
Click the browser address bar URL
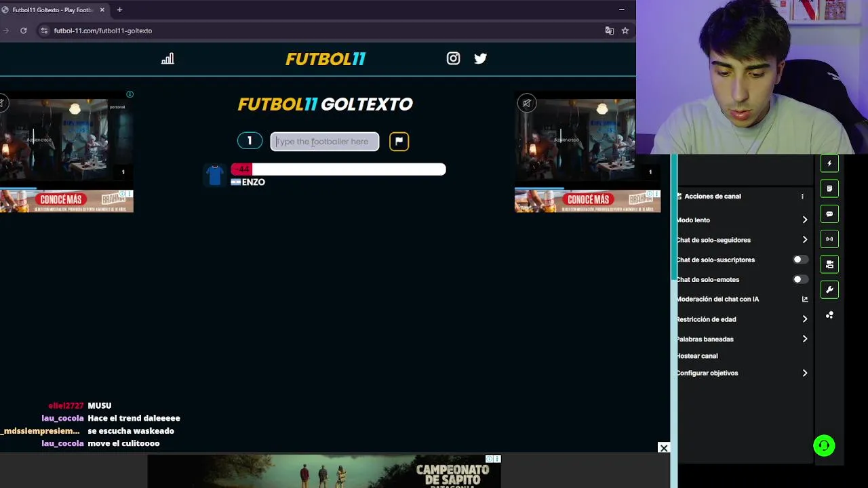(x=103, y=30)
